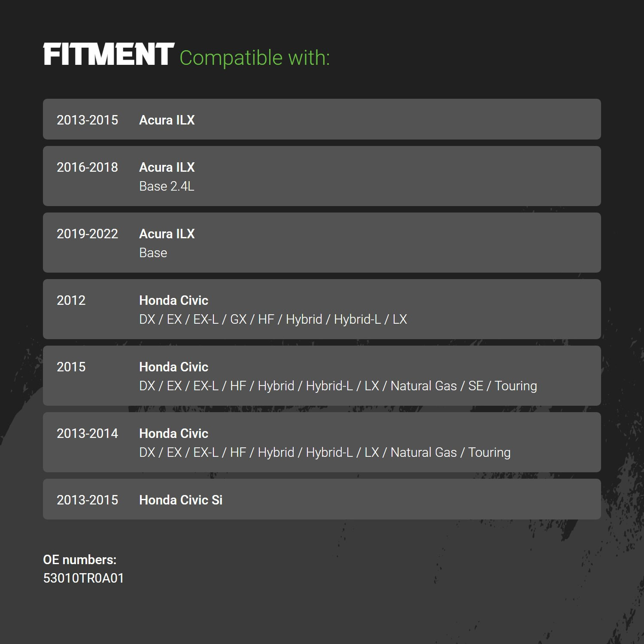
Task: Select the 'Base 2.4L' trim text
Action: 167,186
